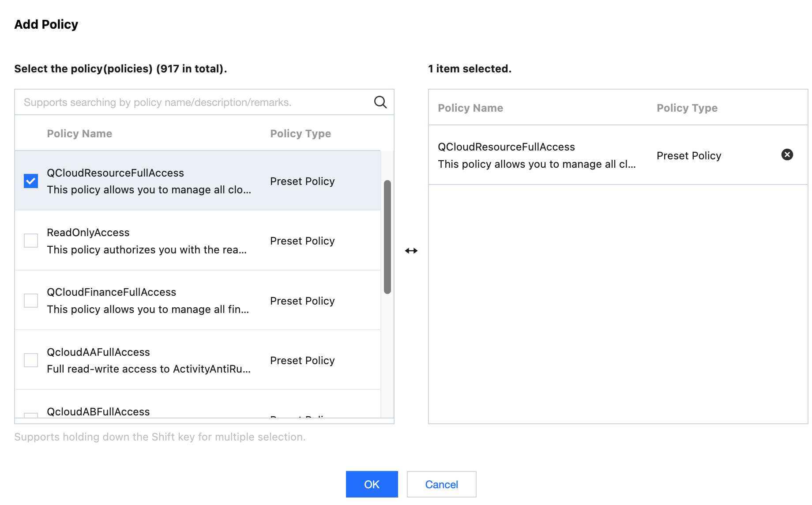The height and width of the screenshot is (505, 812).
Task: Check the ReadOnlyAccess policy checkbox
Action: tap(31, 241)
